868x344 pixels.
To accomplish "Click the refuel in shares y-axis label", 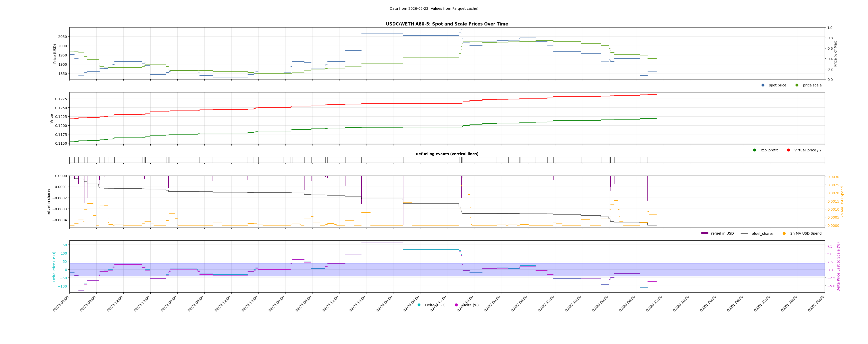I will [x=48, y=202].
